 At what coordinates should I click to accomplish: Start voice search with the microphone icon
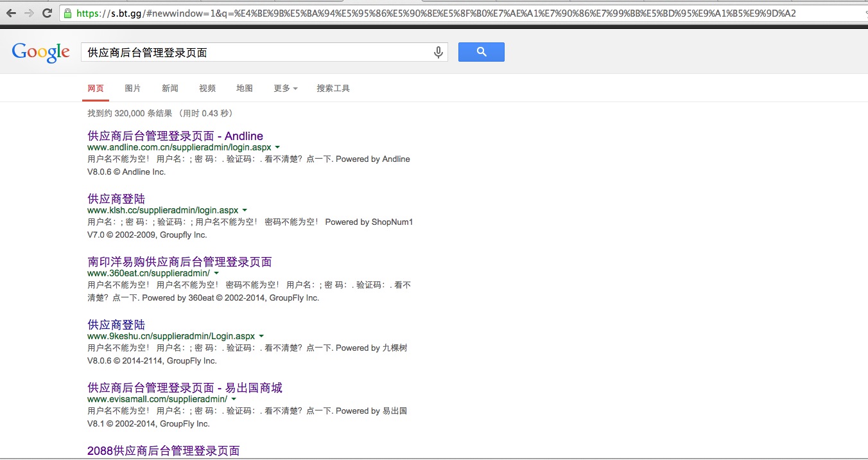438,53
